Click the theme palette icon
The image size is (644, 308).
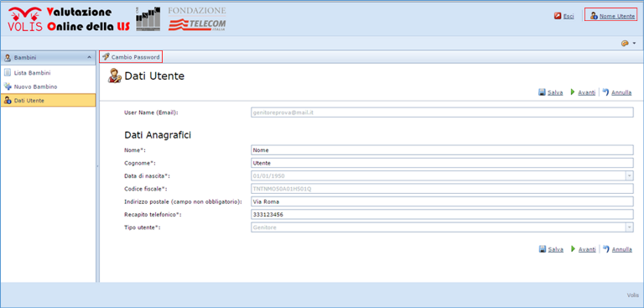pyautogui.click(x=625, y=43)
